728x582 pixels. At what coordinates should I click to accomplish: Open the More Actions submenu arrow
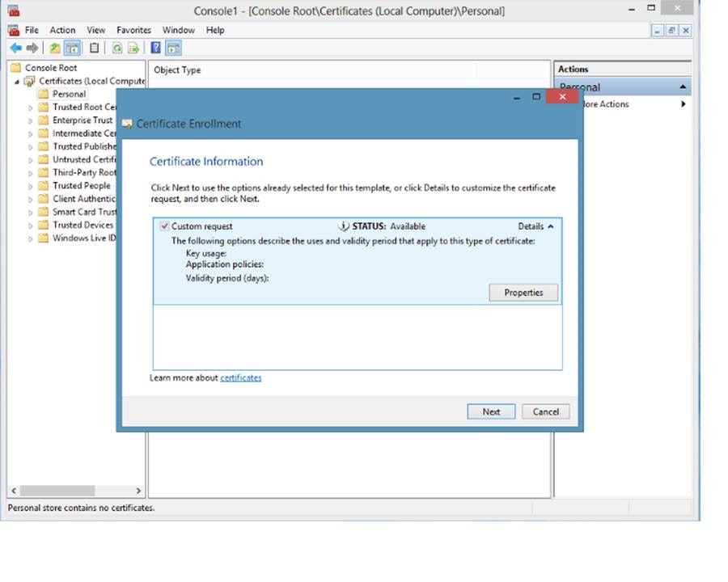tap(684, 104)
